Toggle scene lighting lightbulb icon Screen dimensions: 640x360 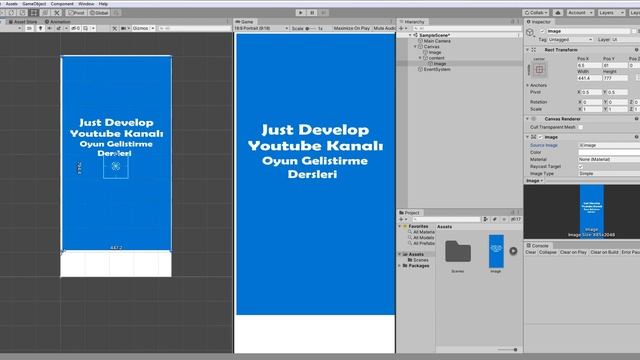pos(41,28)
